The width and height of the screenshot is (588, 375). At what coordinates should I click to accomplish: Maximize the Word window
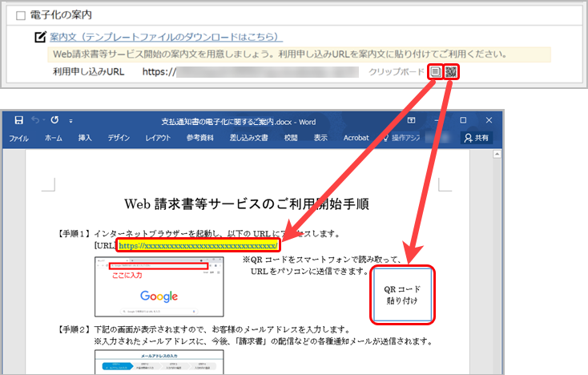[463, 120]
